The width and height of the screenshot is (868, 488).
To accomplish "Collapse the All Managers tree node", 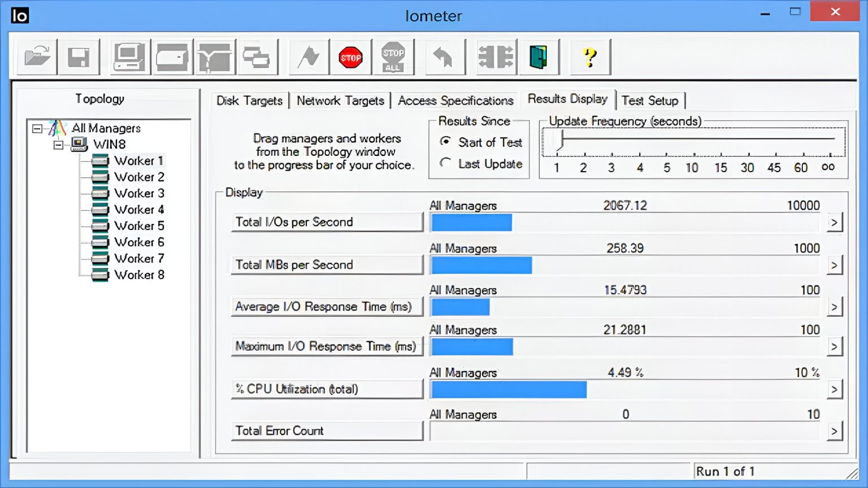I will tap(37, 129).
